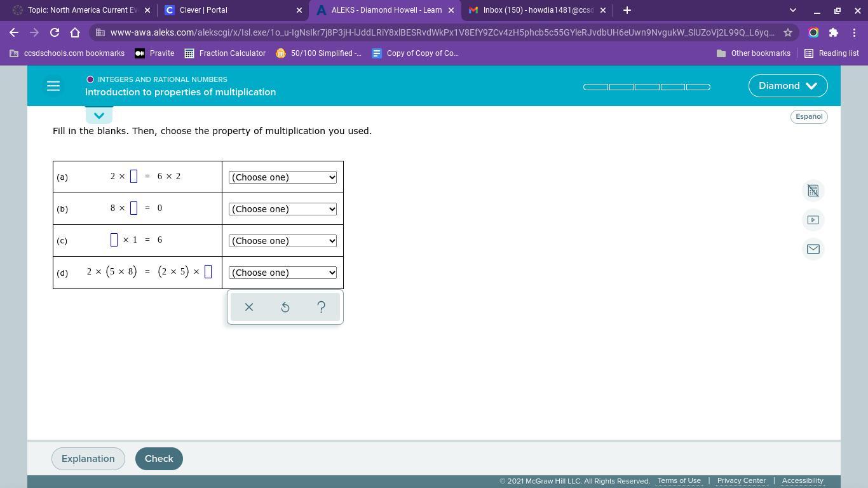Open the browser three-dot menu
This screenshot has height=488, width=868.
tap(854, 32)
